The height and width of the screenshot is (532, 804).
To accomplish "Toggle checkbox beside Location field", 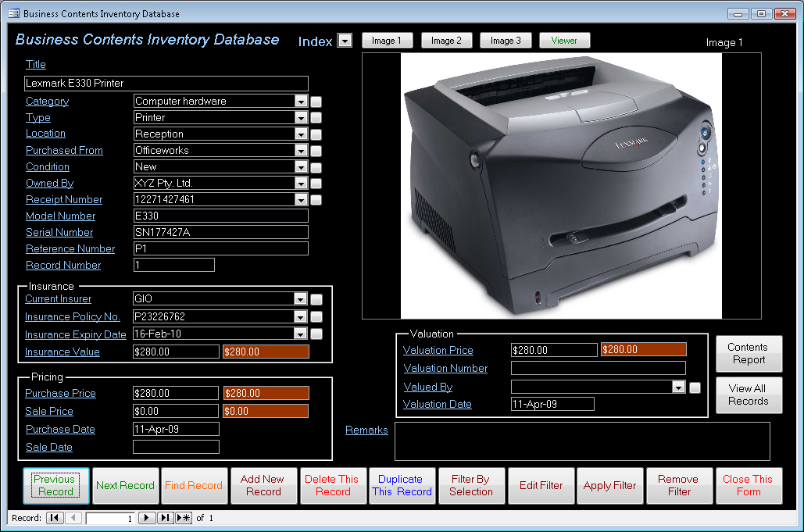I will pos(316,134).
